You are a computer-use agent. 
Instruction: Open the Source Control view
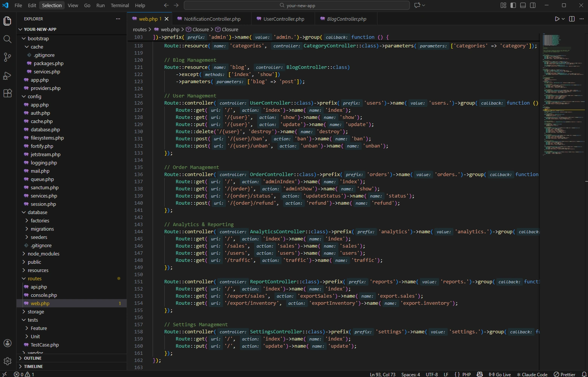click(7, 57)
